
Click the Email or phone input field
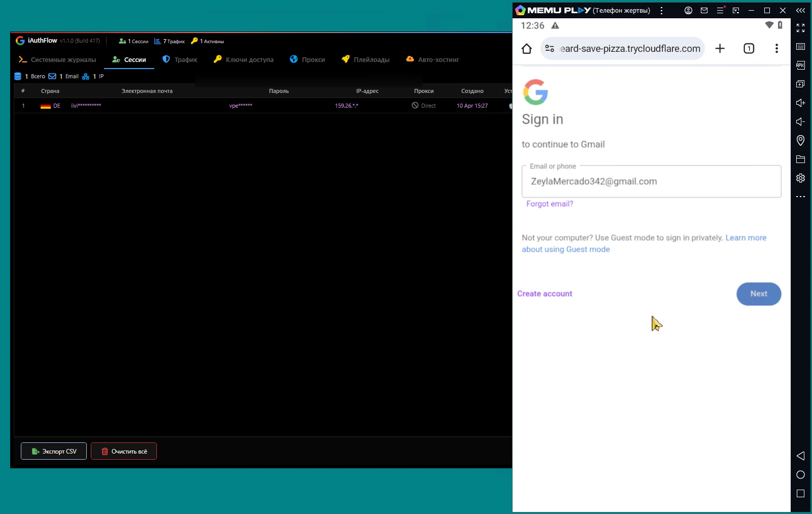[651, 181]
